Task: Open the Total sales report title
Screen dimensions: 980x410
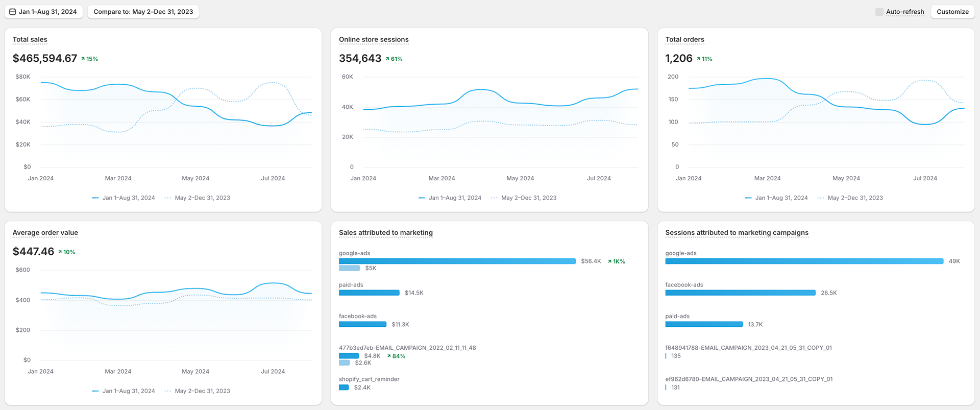Action: (x=30, y=39)
